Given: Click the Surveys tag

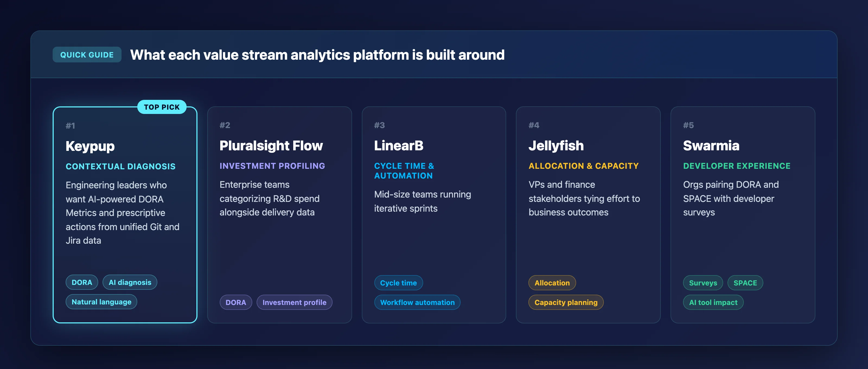Looking at the screenshot, I should click(x=703, y=283).
